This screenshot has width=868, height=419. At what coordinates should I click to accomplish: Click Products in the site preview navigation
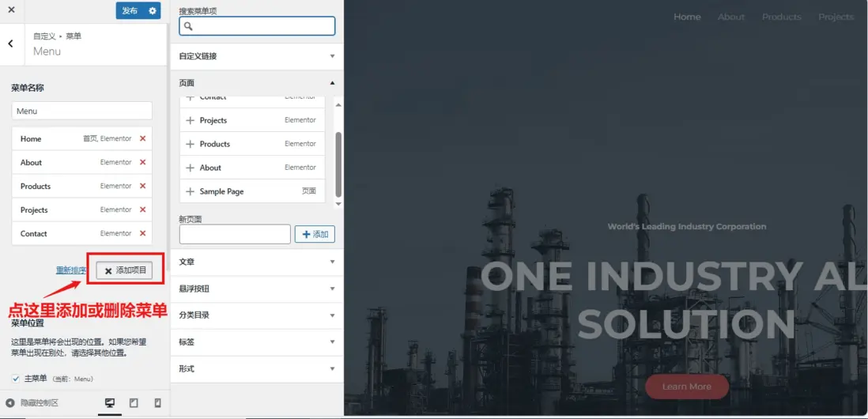pos(782,17)
